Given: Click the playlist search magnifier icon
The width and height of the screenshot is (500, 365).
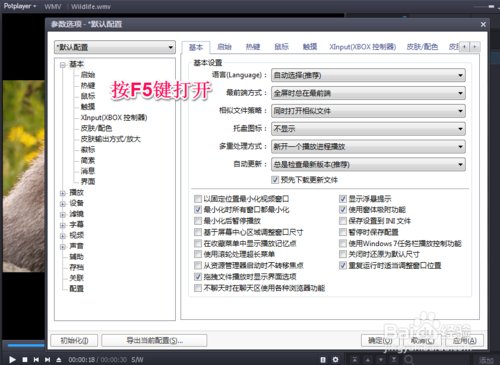Looking at the screenshot, I should click(409, 360).
